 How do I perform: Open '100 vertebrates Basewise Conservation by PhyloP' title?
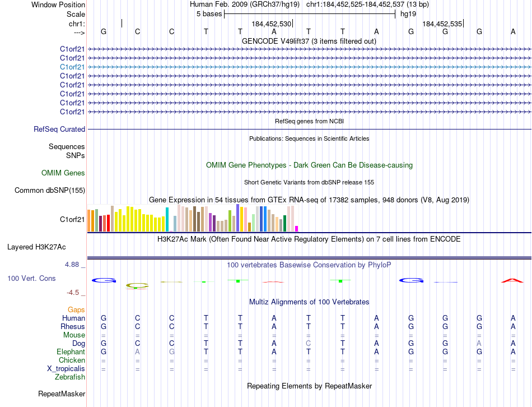[309, 265]
